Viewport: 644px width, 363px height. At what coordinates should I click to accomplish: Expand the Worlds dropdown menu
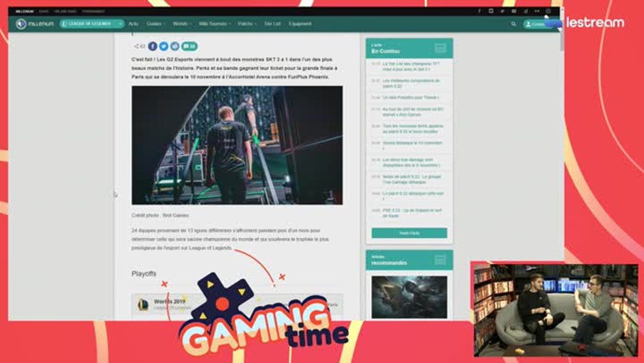(x=182, y=24)
